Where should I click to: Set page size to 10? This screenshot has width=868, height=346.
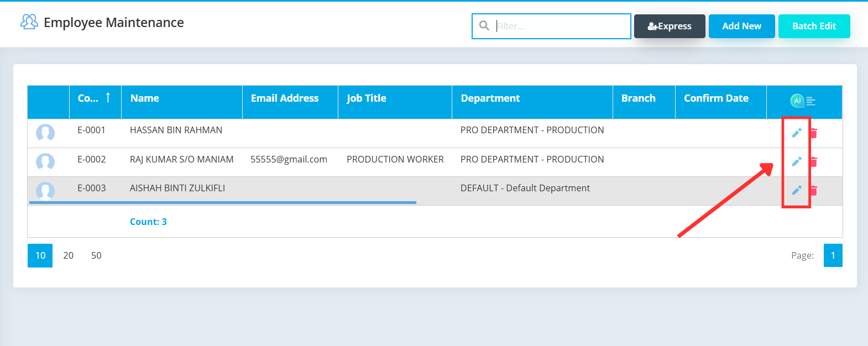click(x=40, y=255)
